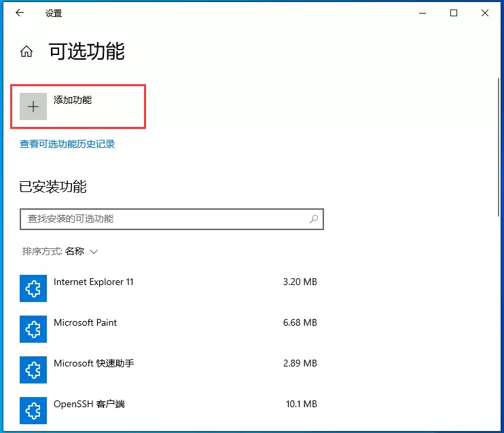504x433 pixels.
Task: Go back using the arrow icon
Action: 20,13
